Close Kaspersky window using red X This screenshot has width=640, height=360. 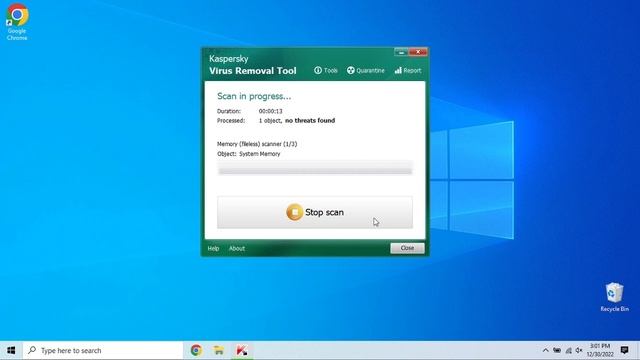click(x=418, y=52)
